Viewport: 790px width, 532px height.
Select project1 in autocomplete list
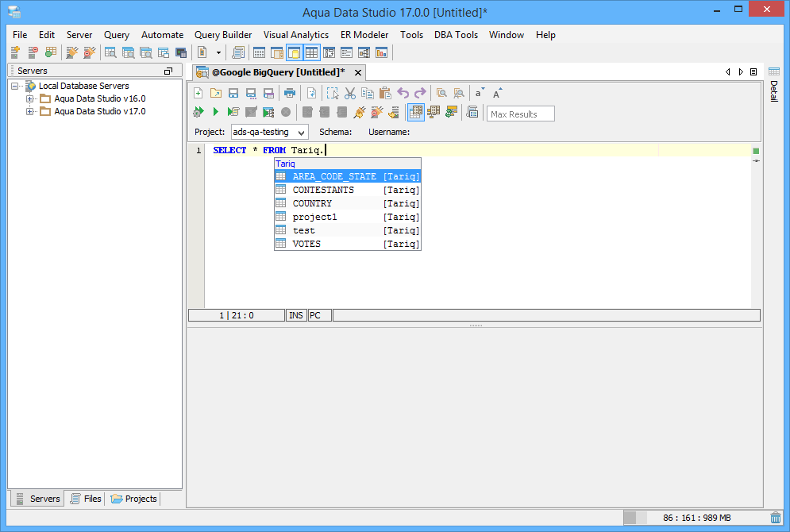(348, 217)
